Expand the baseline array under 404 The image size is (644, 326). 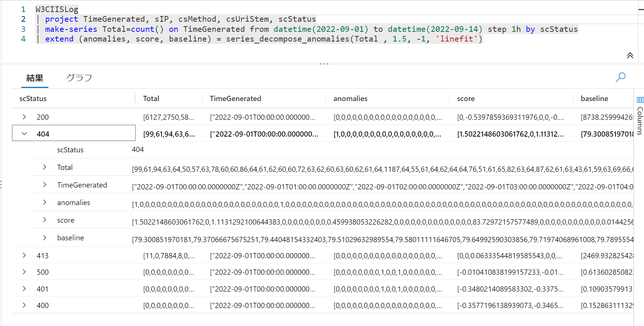[45, 237]
